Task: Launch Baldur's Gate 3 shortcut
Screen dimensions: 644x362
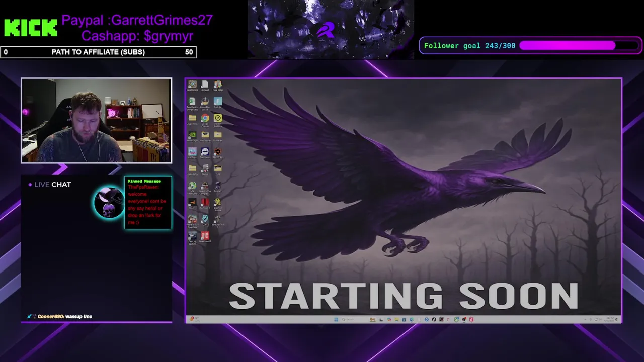Action: pos(218,220)
